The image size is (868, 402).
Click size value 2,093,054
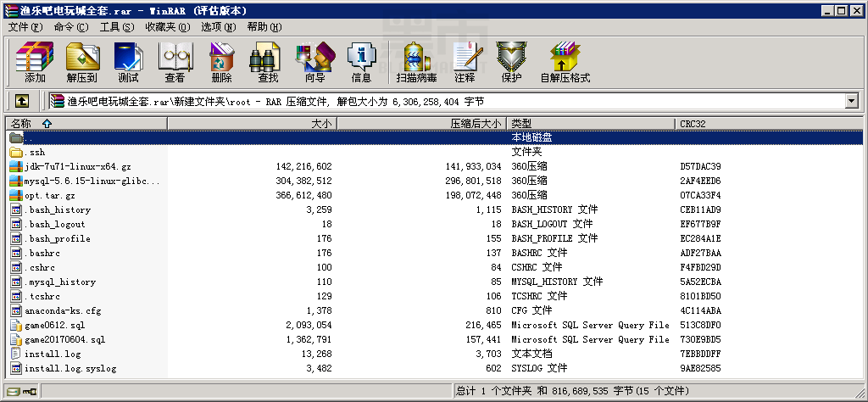pyautogui.click(x=309, y=325)
